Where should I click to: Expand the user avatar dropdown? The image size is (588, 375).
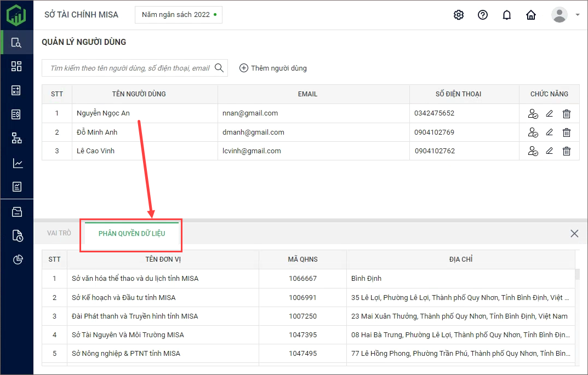577,15
